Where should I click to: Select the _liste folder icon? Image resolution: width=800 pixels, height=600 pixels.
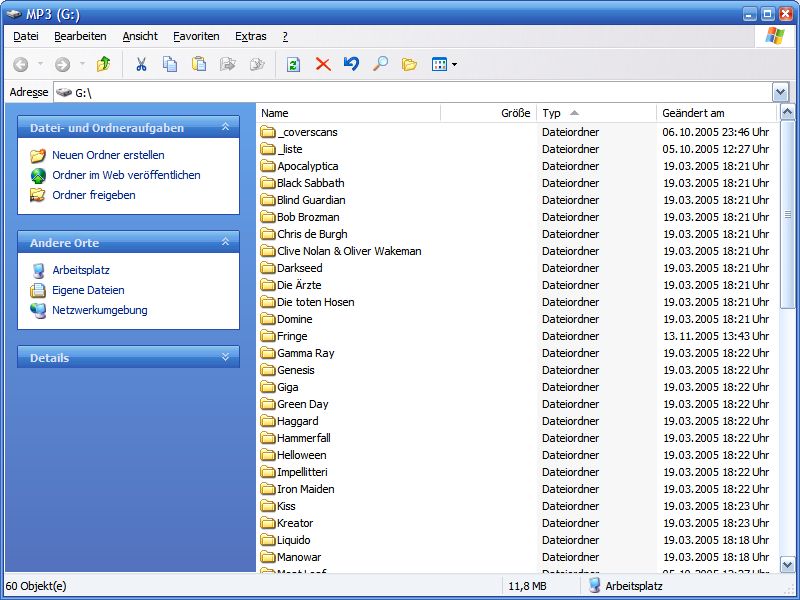(x=268, y=148)
